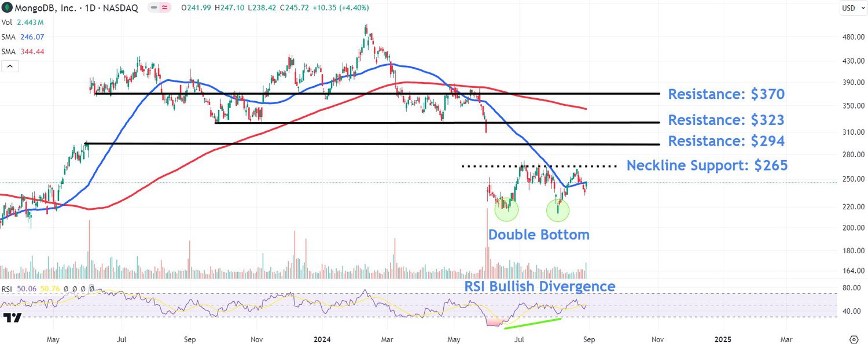Select the Resistance: $323 annotation text
Viewport: 868px width, 344px height.
tap(726, 120)
